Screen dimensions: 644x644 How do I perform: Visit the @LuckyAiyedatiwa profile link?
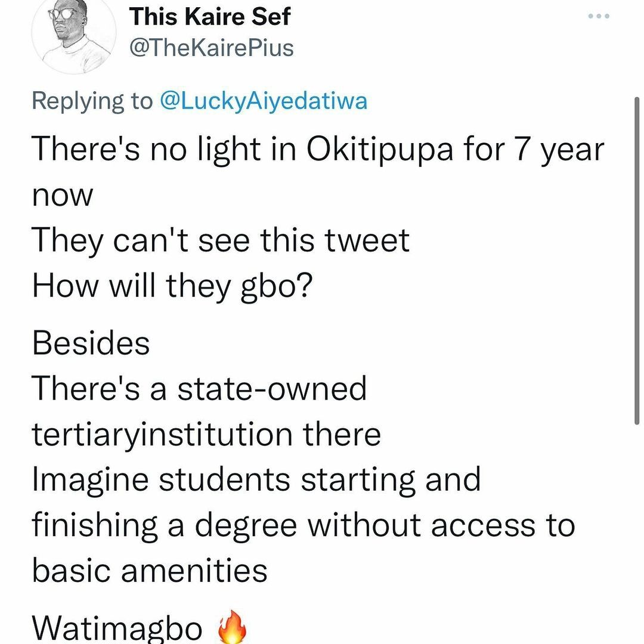pos(263,101)
